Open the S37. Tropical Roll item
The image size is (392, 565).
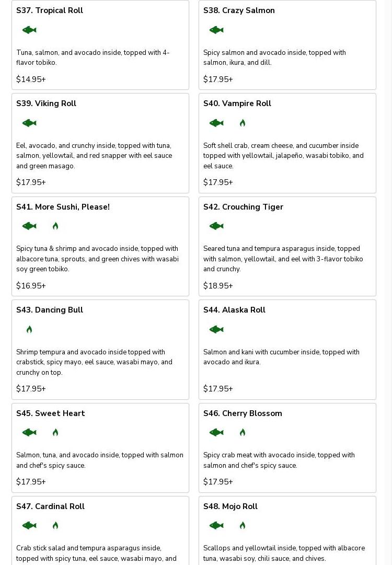click(x=50, y=10)
